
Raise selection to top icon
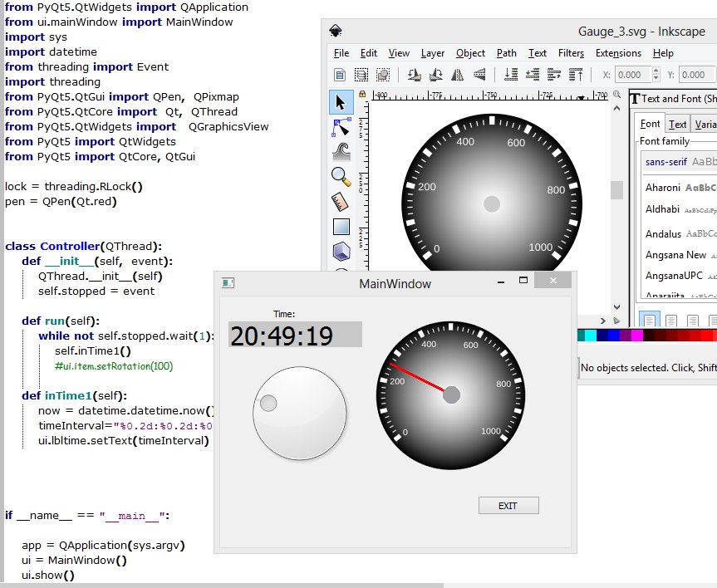(x=576, y=75)
